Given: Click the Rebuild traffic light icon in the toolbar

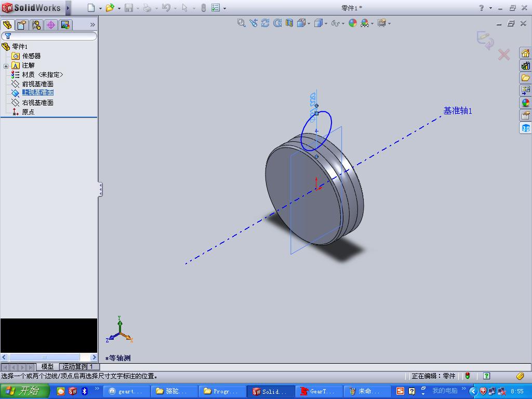Looking at the screenshot, I should click(x=203, y=8).
